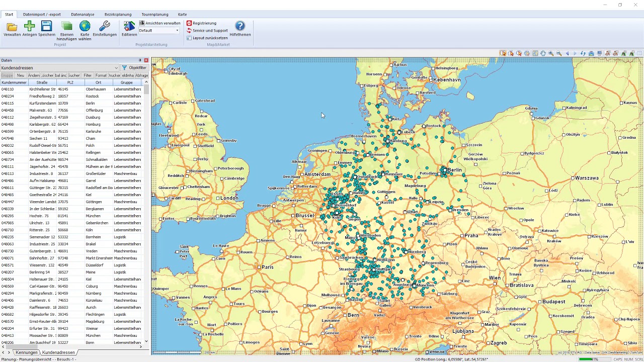Click the PLZ cell 39104
Image resolution: width=644 pixels, height=362 pixels.
pyautogui.click(x=70, y=321)
